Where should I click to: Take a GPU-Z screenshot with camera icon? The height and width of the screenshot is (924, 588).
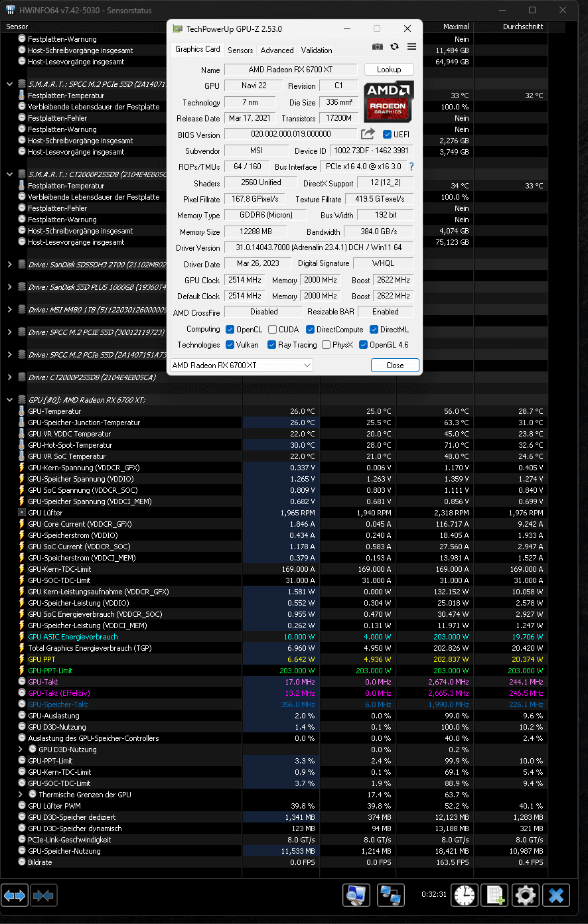[x=378, y=46]
